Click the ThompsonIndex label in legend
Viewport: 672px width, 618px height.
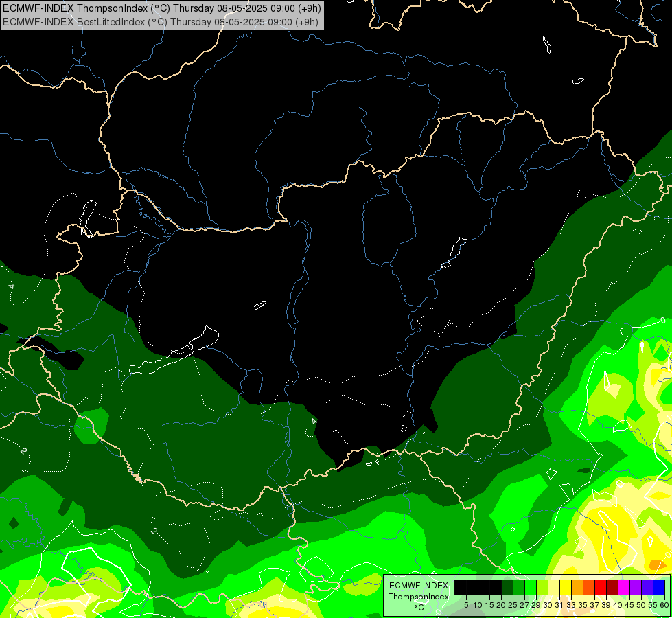tap(419, 597)
